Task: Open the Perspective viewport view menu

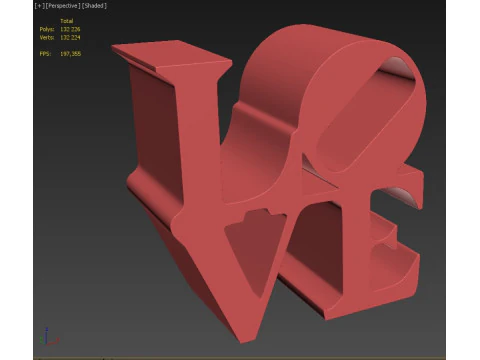Action: tap(63, 6)
